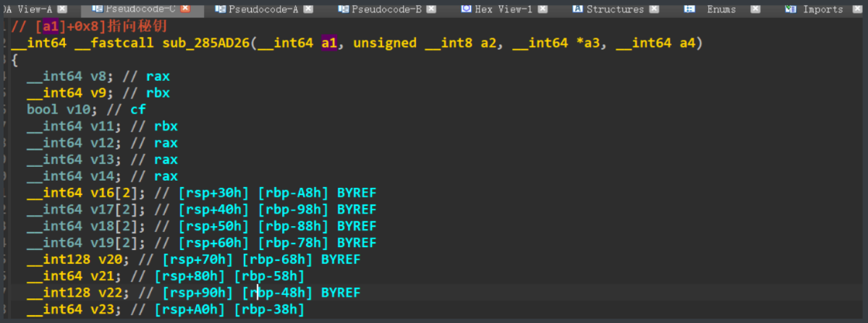Close the Pseudocode-B tab
Viewport: 868px width, 323px height.
(x=431, y=9)
